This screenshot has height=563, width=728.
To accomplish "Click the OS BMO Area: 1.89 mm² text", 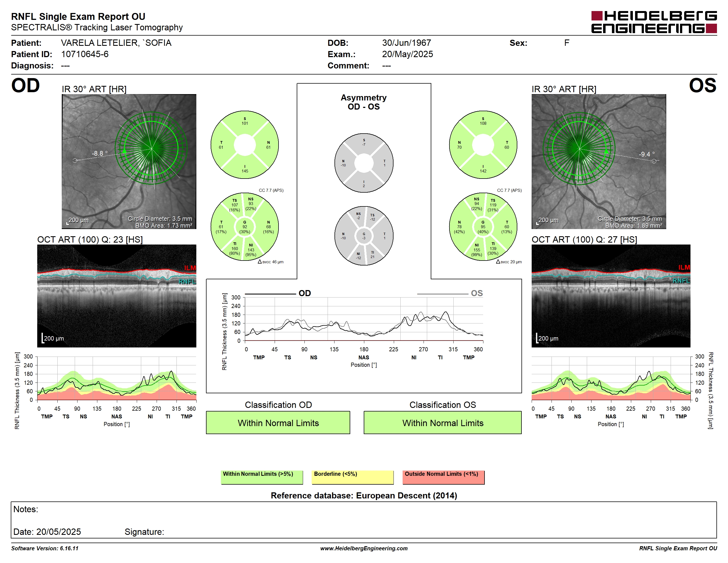I will pos(633,225).
